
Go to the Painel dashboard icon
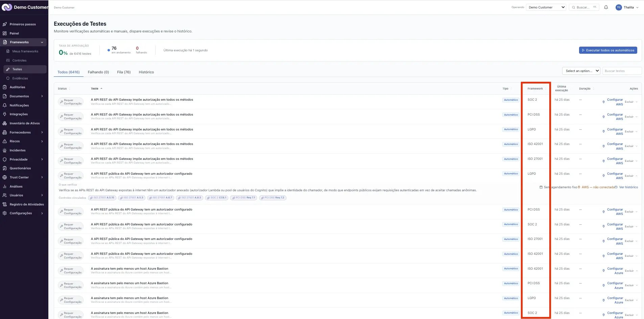coord(5,33)
